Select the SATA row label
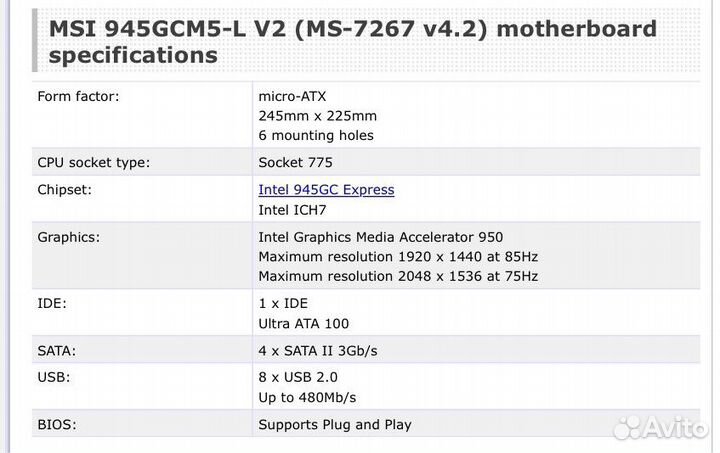This screenshot has height=453, width=720. [57, 350]
